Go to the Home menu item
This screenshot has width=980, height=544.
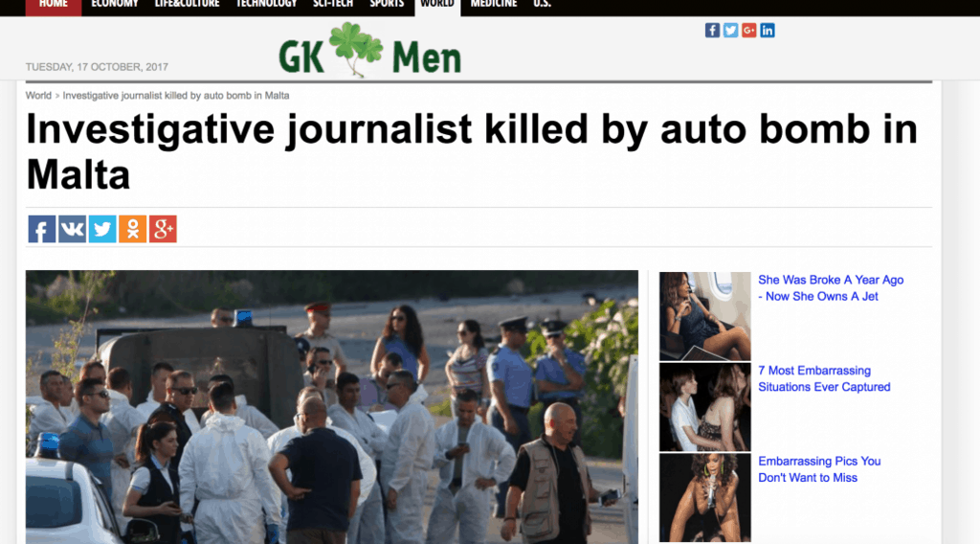point(54,5)
